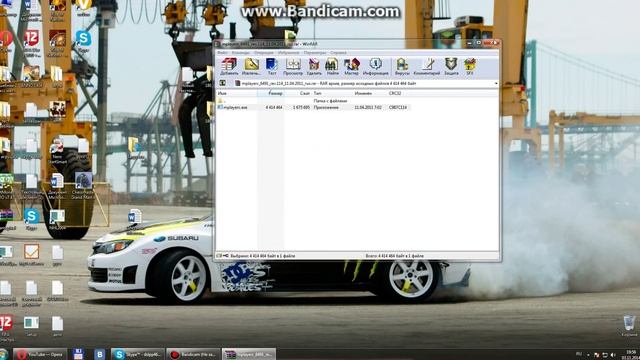This screenshot has width=640, height=360.
Task: Click the volume icon in the system tray
Action: [612, 355]
